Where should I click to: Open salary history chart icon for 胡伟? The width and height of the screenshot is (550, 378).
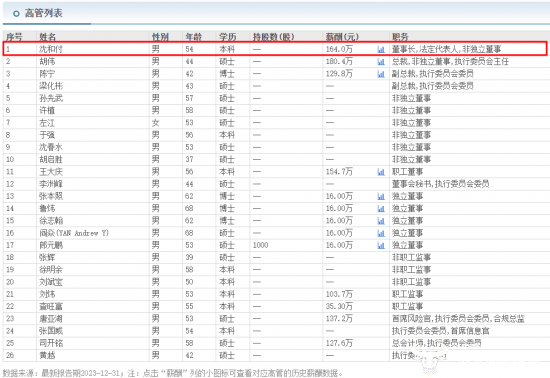point(381,62)
